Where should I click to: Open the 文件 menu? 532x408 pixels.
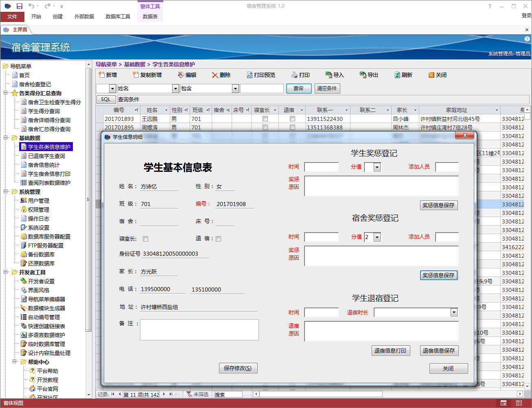12,16
